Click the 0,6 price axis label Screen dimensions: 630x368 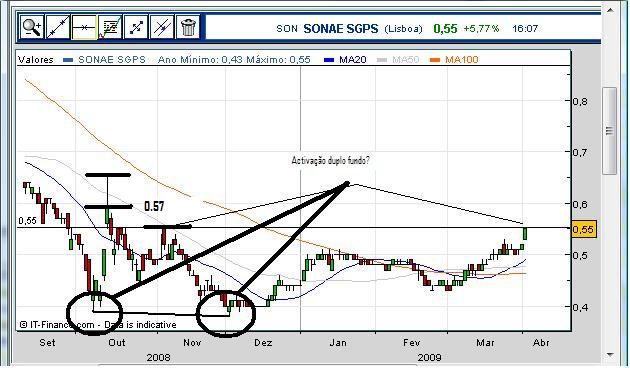point(580,204)
